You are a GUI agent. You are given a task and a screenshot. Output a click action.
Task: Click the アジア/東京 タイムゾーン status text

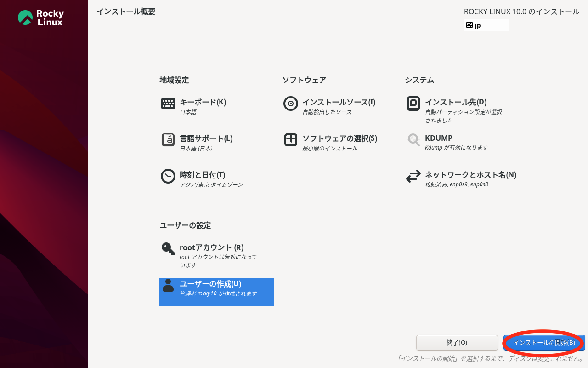(x=211, y=185)
